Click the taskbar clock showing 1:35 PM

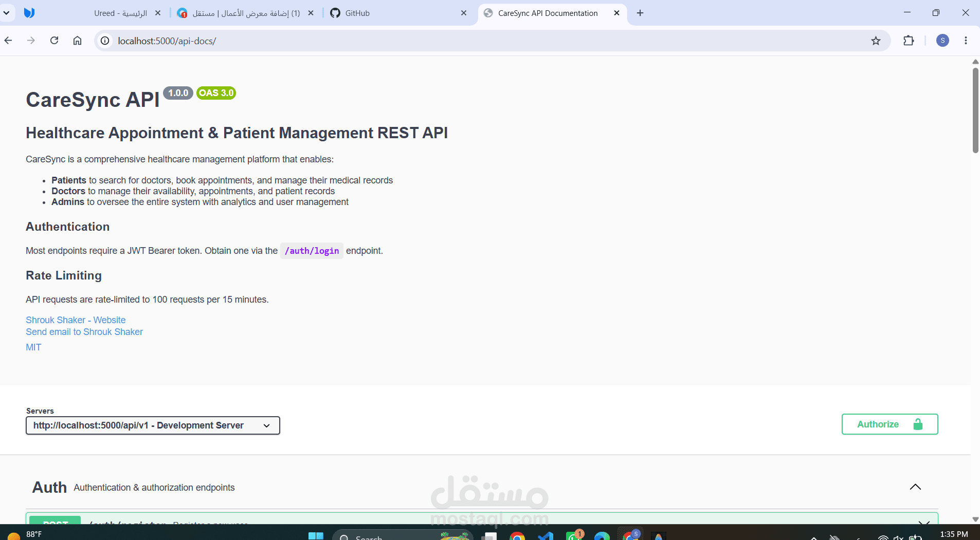pyautogui.click(x=954, y=534)
